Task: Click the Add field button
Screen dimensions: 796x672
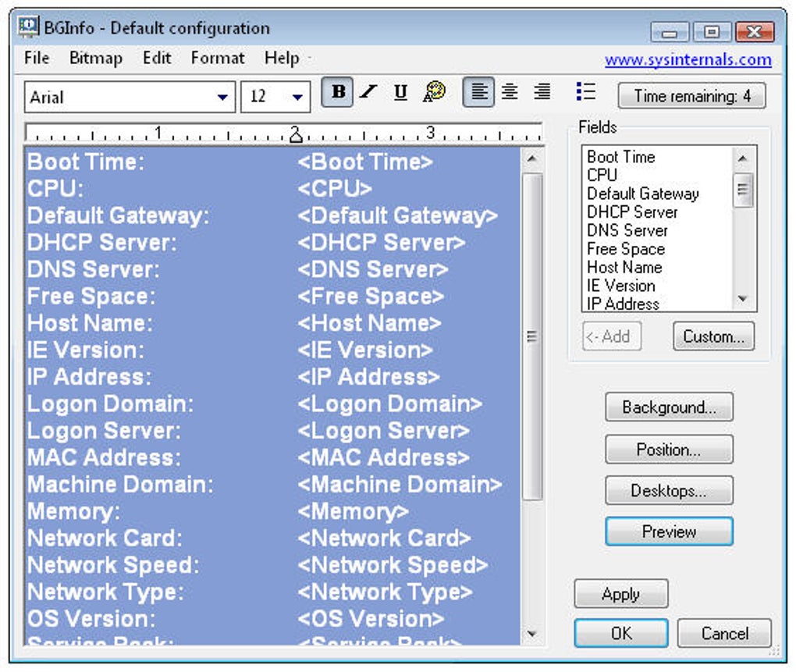Action: (x=612, y=336)
